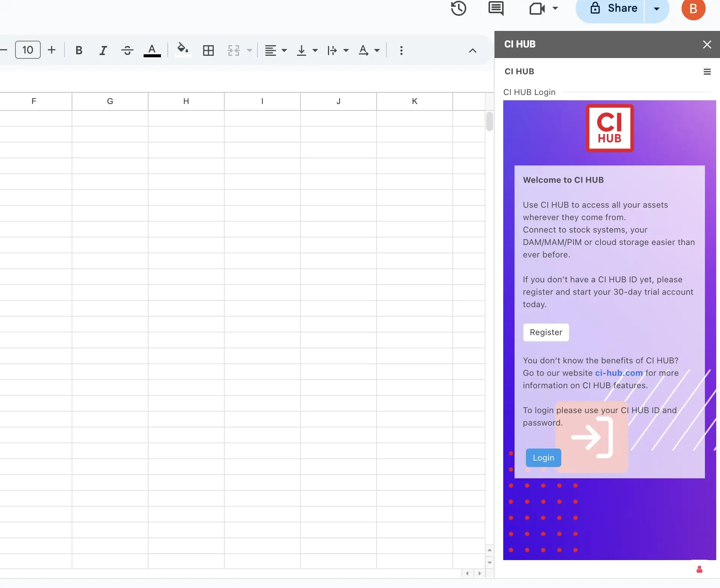
Task: Toggle bold formatting
Action: 79,50
